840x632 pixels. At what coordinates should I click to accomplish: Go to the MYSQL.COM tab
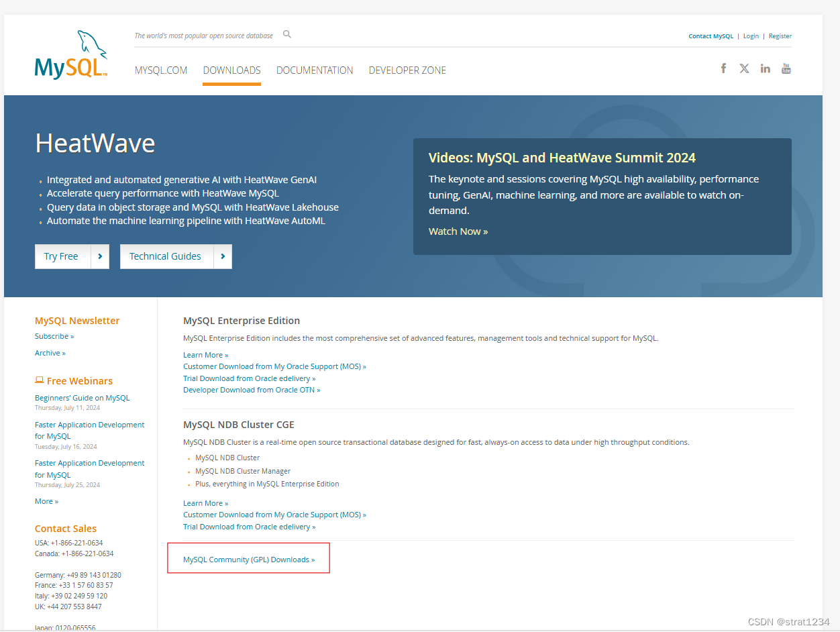click(161, 70)
